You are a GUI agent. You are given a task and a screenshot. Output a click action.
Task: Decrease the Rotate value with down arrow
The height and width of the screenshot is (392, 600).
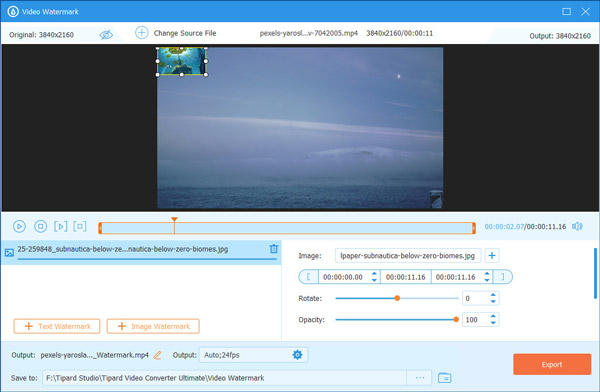click(493, 302)
